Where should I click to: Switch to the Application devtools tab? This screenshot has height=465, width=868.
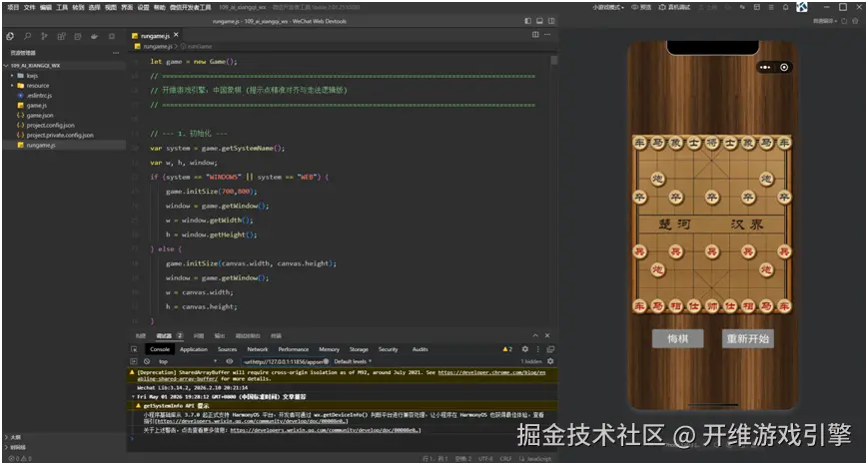tap(194, 349)
